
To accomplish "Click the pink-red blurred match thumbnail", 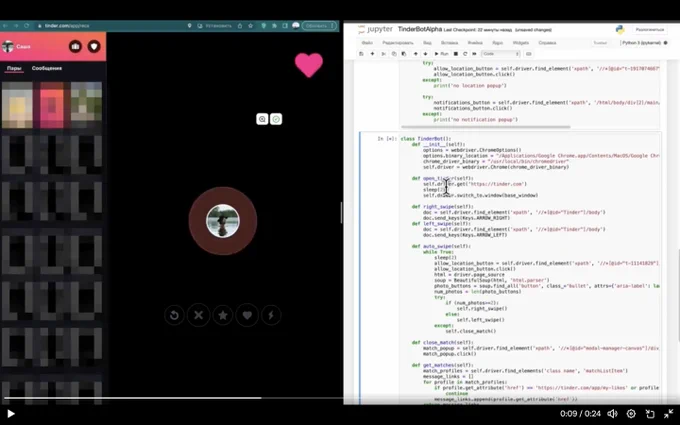I will [x=52, y=105].
